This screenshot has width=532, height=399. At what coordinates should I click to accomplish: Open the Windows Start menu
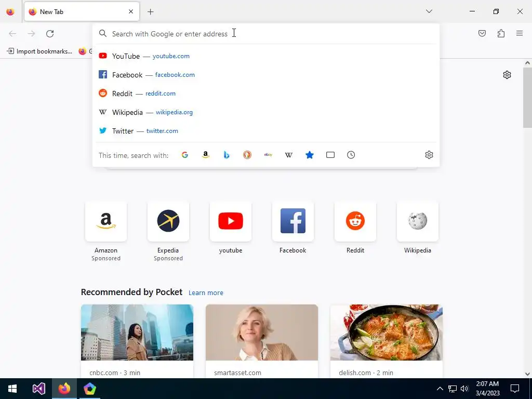pos(12,389)
